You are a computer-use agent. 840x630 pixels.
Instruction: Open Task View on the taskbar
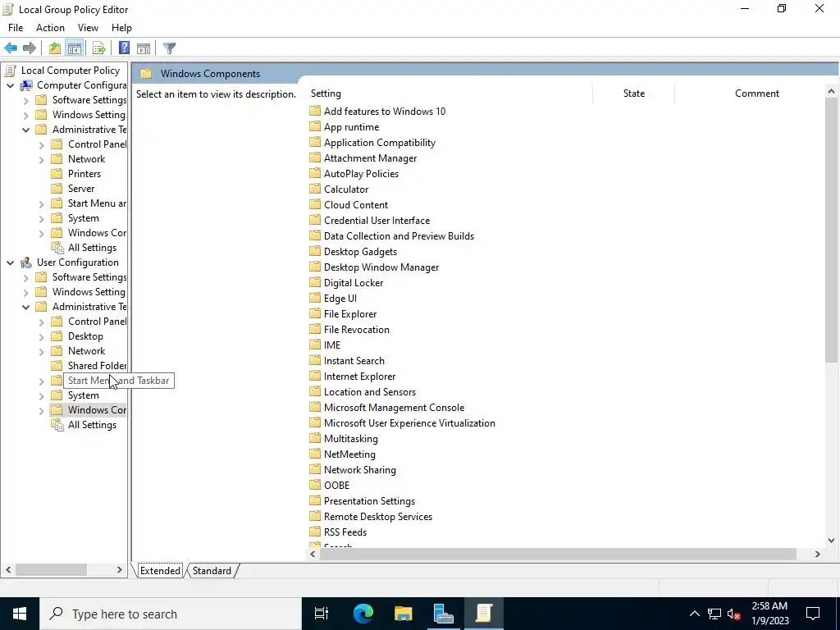[x=322, y=614]
